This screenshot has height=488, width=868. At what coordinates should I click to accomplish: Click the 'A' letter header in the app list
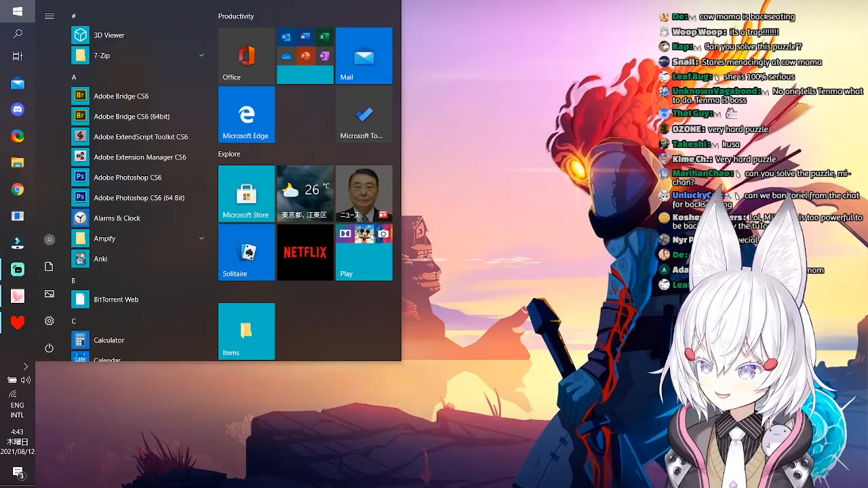pyautogui.click(x=74, y=77)
